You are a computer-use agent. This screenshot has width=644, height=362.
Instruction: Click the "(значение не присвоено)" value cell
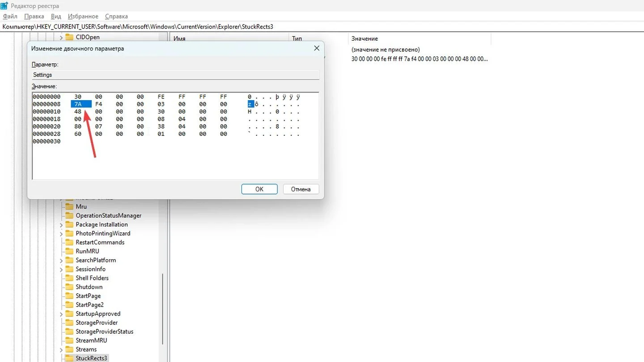pos(386,50)
